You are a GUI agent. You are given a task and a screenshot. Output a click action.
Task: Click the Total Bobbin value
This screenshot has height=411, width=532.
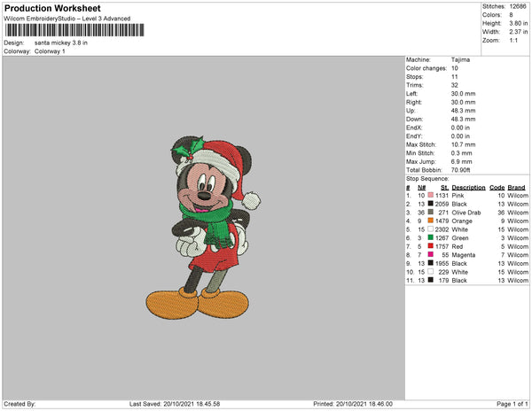coord(460,170)
